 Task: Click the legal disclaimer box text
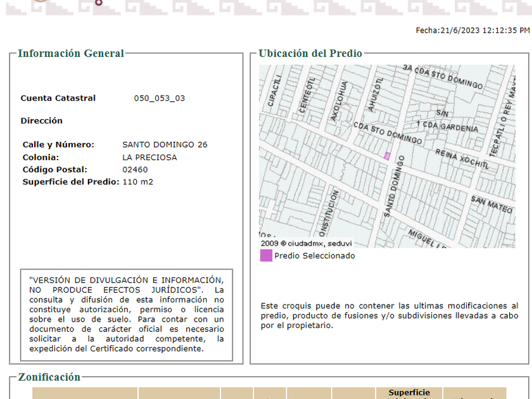[x=127, y=314]
